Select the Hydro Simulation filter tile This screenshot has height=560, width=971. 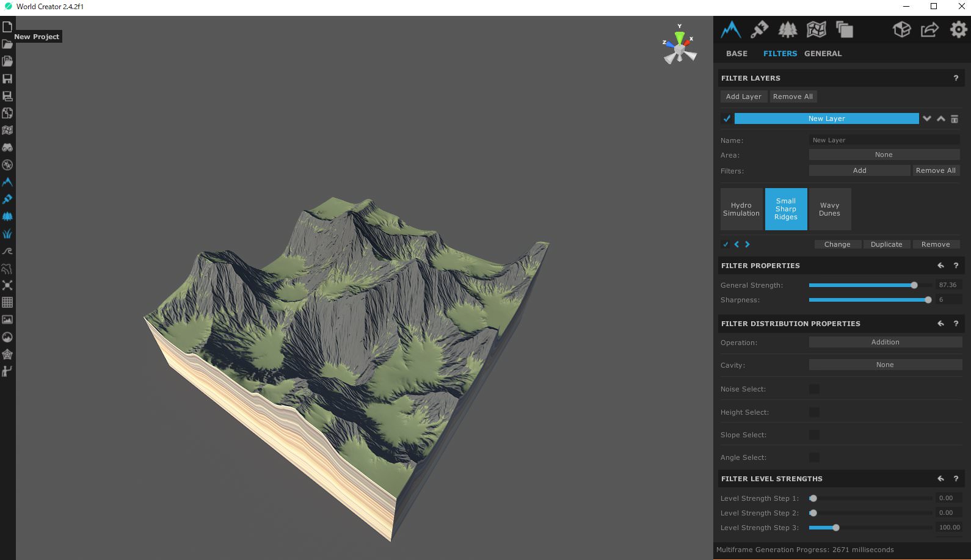[x=741, y=209]
